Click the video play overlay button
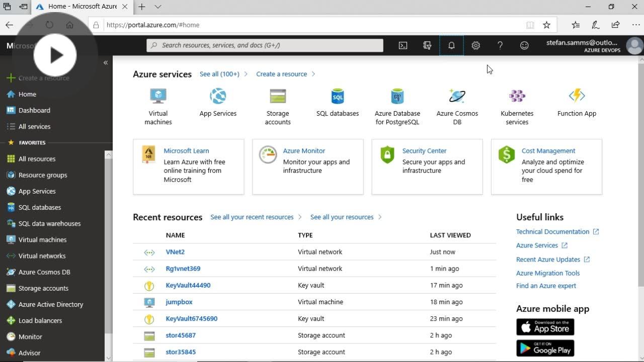The image size is (644, 362). point(55,55)
